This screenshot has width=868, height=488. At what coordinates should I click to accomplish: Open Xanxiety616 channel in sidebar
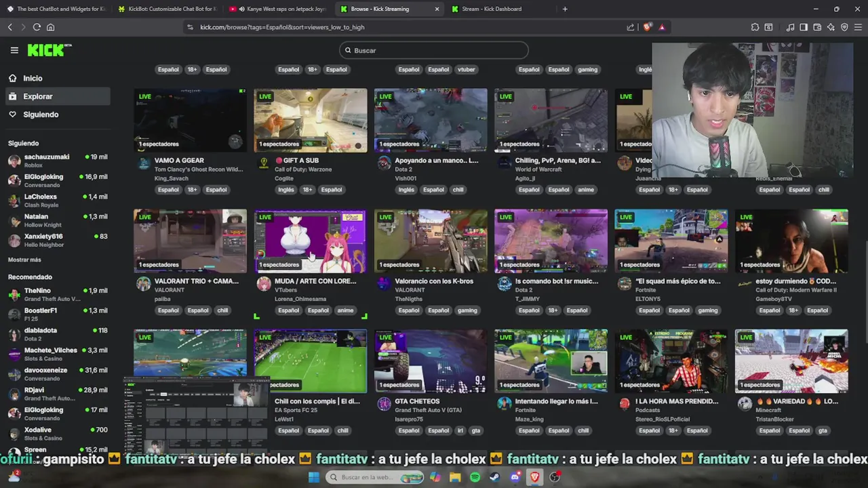coord(58,240)
